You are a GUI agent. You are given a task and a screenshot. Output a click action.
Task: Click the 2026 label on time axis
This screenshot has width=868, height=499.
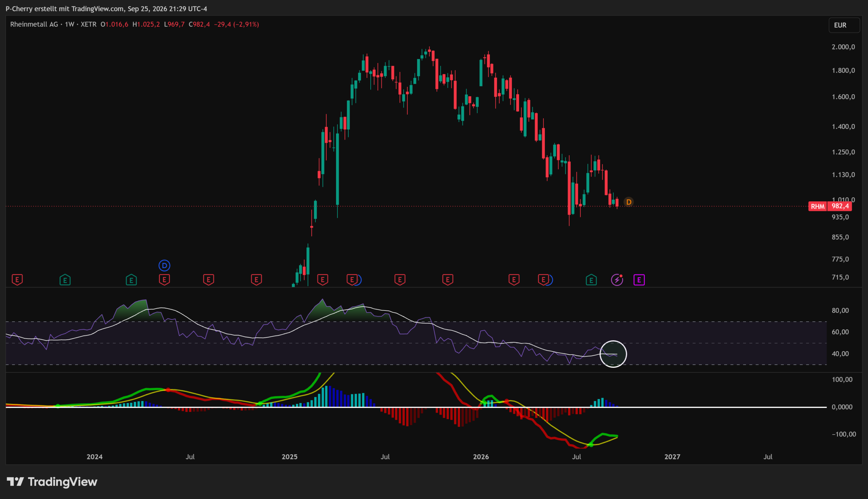(481, 457)
